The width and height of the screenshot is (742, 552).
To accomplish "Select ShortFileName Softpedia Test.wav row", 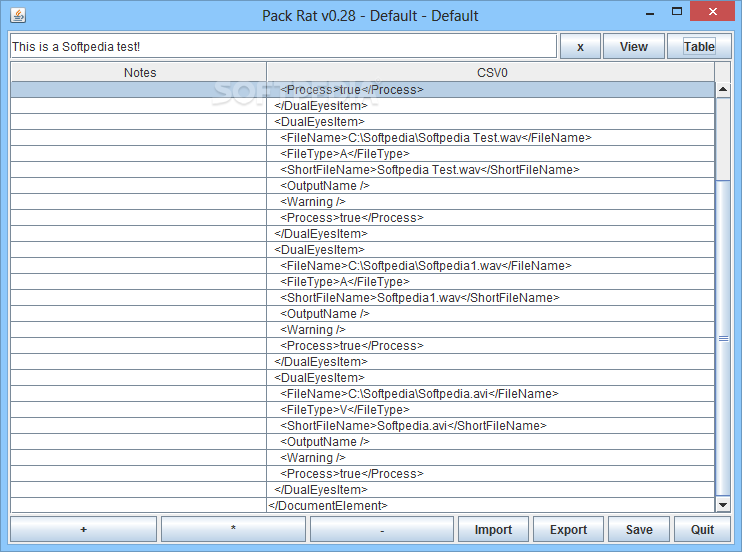I will [x=362, y=169].
